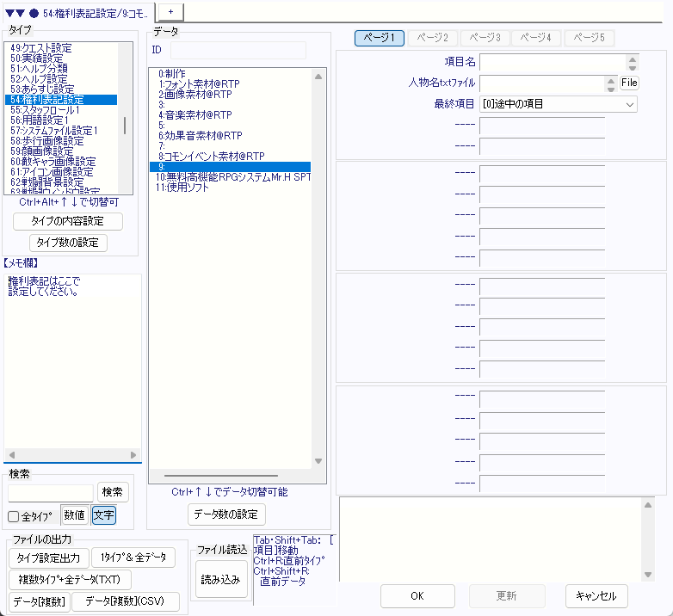Click the memo area right scroll arrow
Screen dimensions: 673x616
coord(133,455)
